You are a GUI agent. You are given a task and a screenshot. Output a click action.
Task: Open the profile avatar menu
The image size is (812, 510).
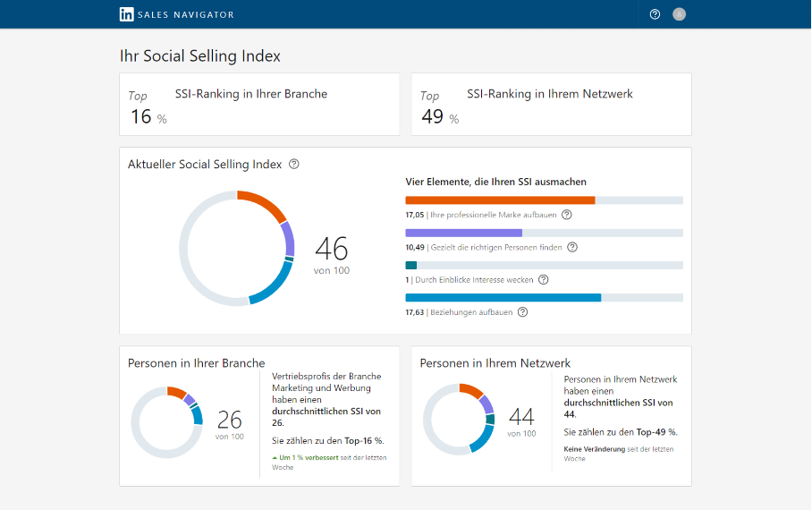click(680, 14)
